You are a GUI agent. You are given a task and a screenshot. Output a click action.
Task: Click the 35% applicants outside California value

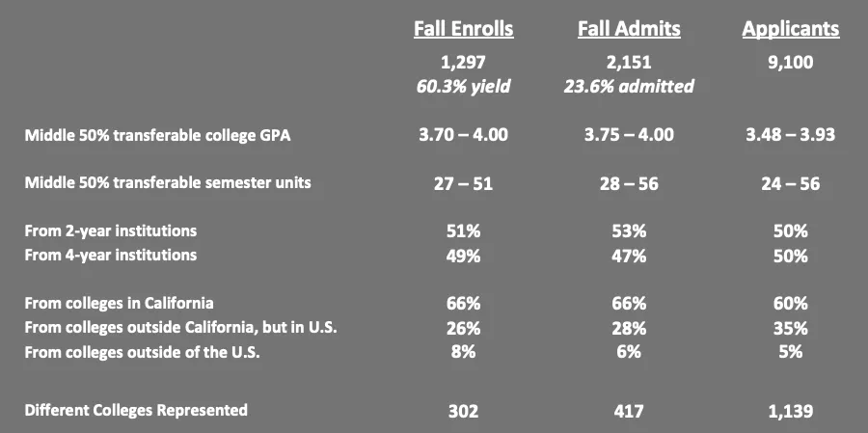[790, 328]
